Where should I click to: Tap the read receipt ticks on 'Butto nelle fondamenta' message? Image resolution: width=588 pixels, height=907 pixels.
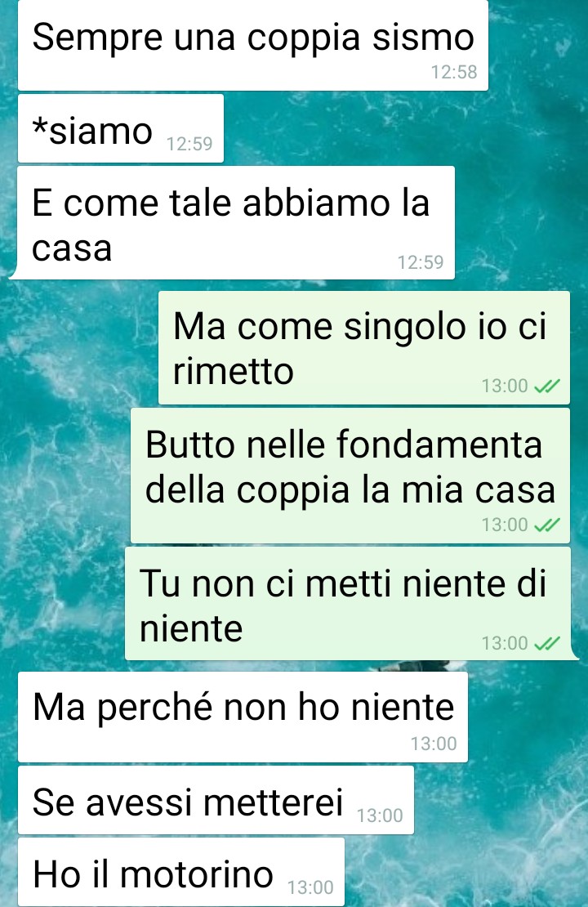[547, 525]
